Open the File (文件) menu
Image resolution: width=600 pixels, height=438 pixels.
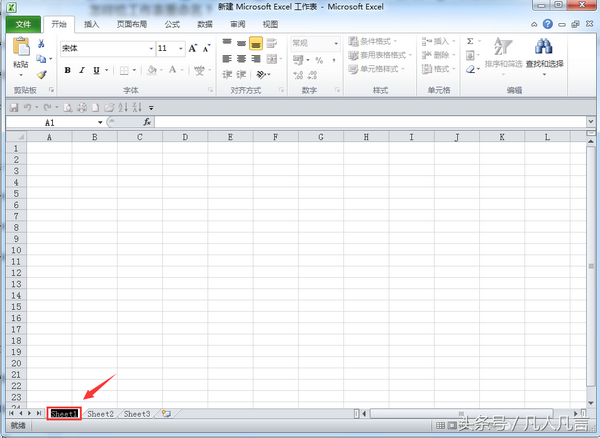[23, 23]
